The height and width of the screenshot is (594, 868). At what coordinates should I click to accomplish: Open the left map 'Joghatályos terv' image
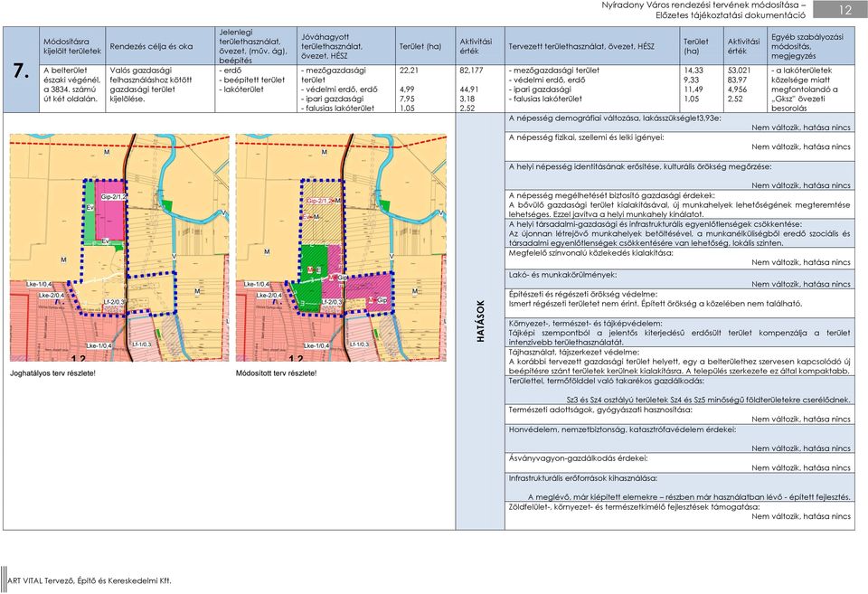[119, 248]
